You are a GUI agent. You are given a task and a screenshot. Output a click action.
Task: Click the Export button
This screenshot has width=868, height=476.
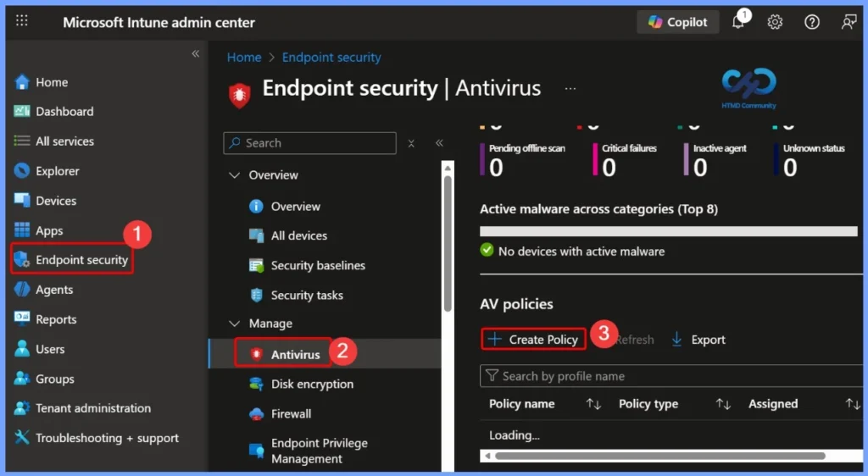pyautogui.click(x=698, y=340)
